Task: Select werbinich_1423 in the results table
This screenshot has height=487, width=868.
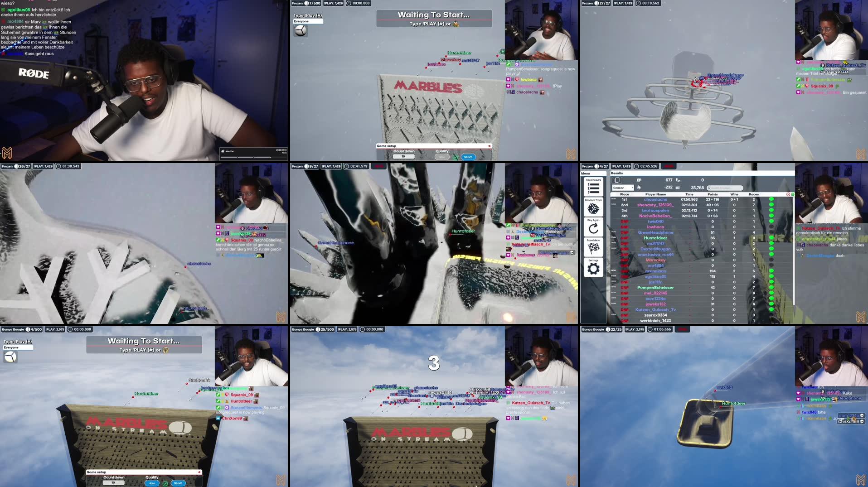Action: pos(655,321)
